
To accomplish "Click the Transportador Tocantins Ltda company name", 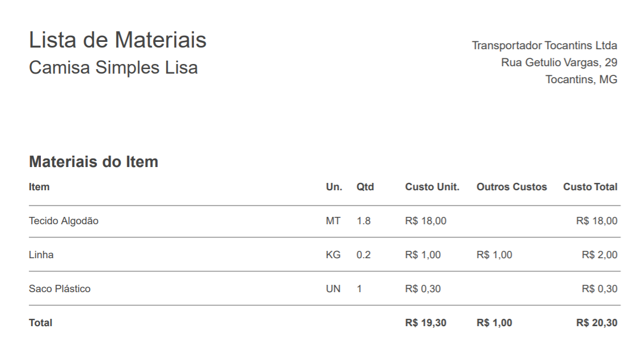I will pos(544,45).
